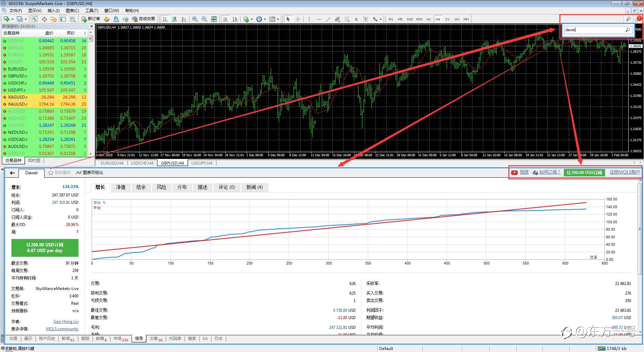Open the indicators list icon
644x352 pixels.
point(246,19)
